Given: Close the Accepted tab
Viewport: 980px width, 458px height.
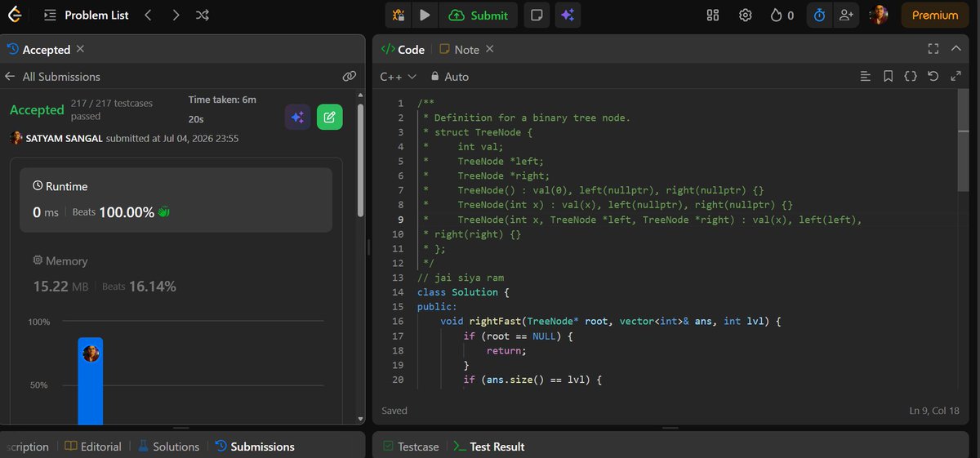Looking at the screenshot, I should pyautogui.click(x=80, y=49).
